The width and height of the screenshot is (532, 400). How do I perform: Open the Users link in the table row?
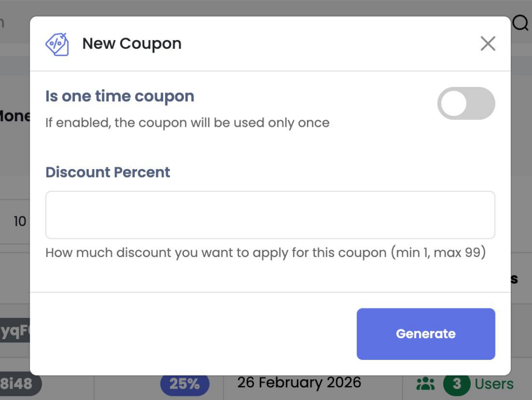[x=494, y=384]
